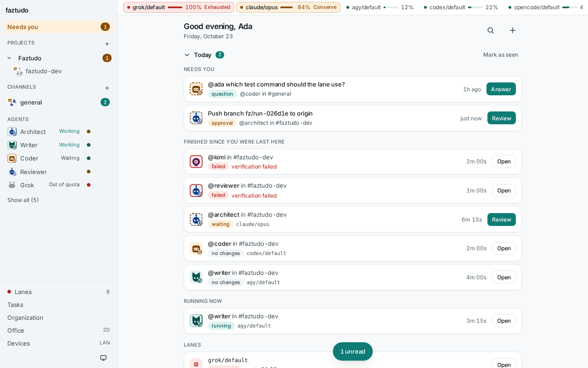Click the running tag on writer card
The width and height of the screenshot is (588, 368).
(221, 326)
